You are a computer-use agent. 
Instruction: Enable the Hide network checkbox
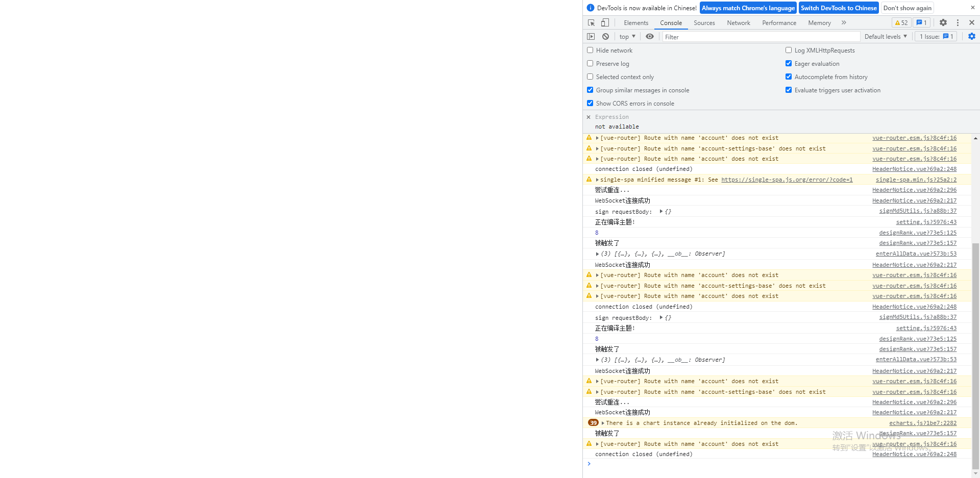pyautogui.click(x=590, y=50)
